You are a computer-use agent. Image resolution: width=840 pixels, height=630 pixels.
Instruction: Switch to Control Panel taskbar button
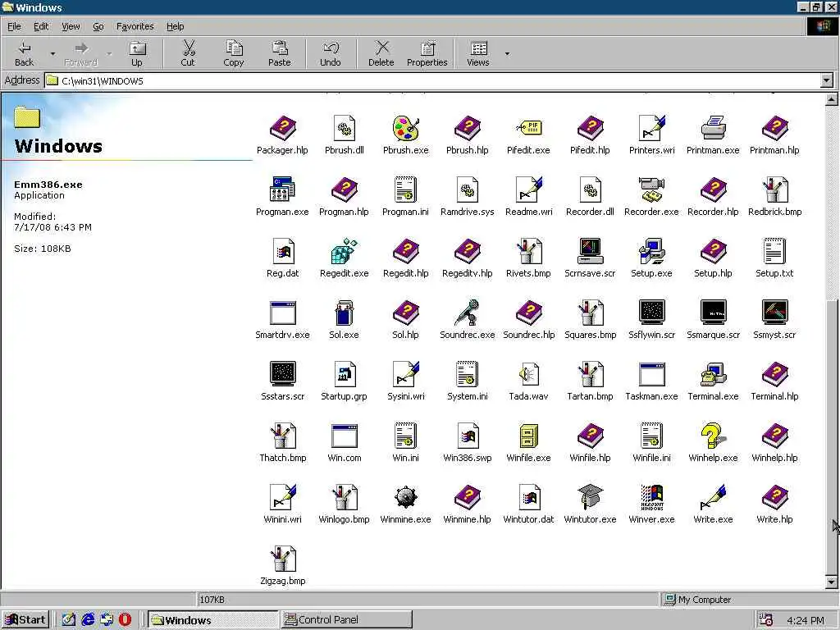point(347,620)
